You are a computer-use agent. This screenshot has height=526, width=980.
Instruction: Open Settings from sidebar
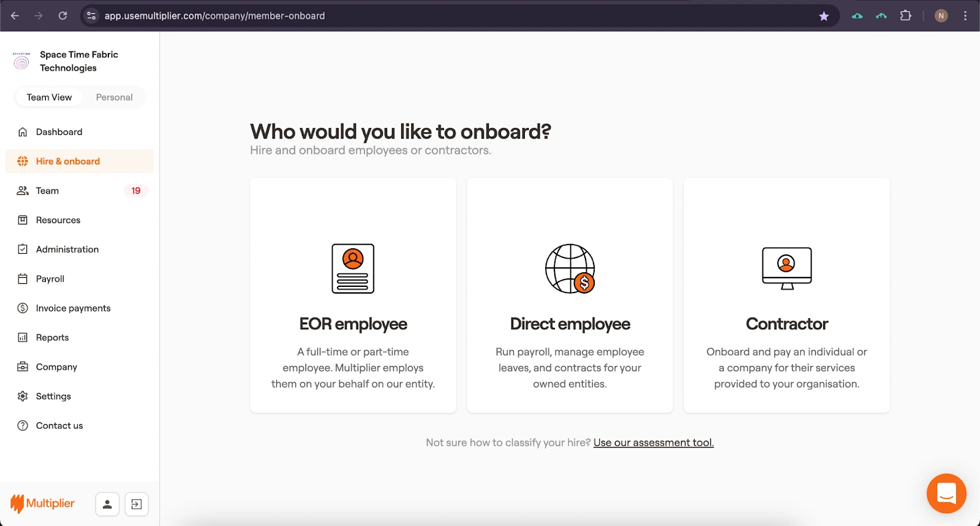pos(80,397)
